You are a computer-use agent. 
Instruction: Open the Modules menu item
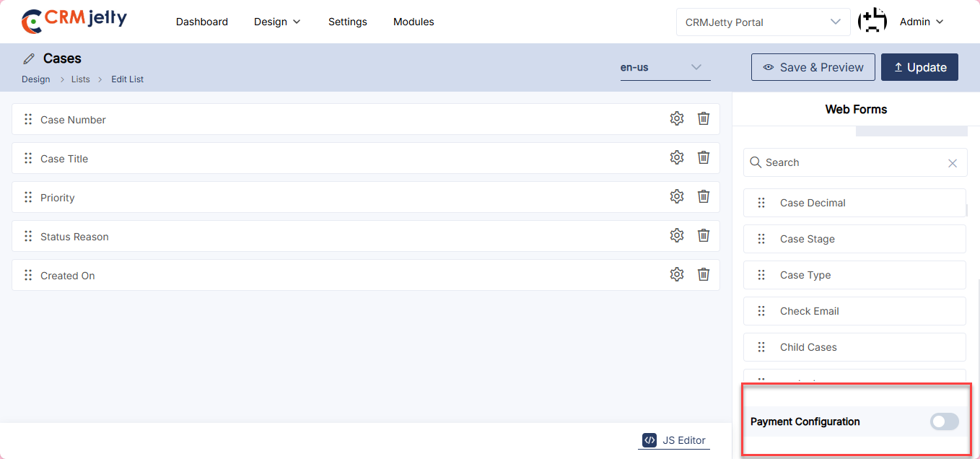coord(414,22)
